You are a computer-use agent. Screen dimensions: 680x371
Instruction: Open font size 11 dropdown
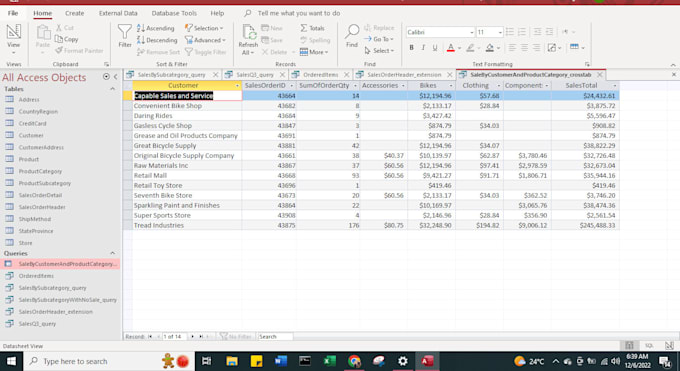pos(500,32)
